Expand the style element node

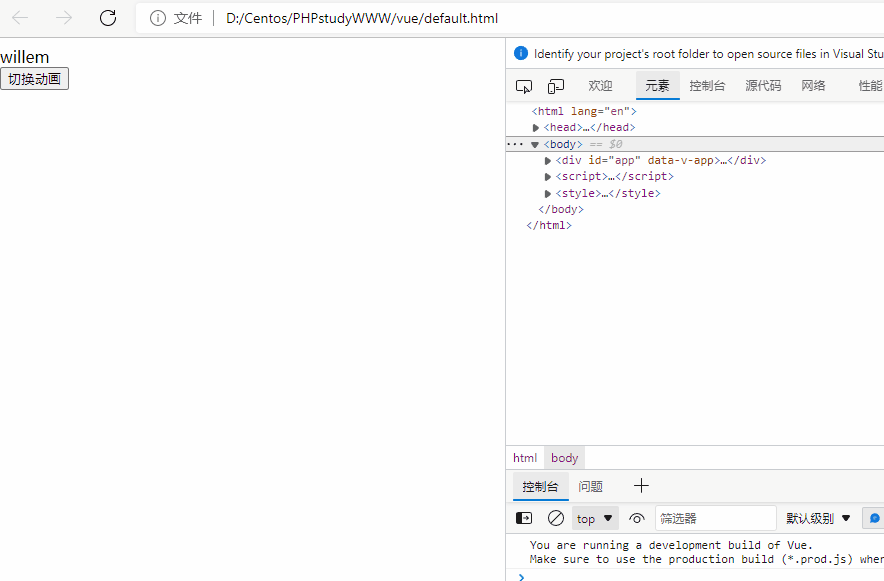coord(547,194)
